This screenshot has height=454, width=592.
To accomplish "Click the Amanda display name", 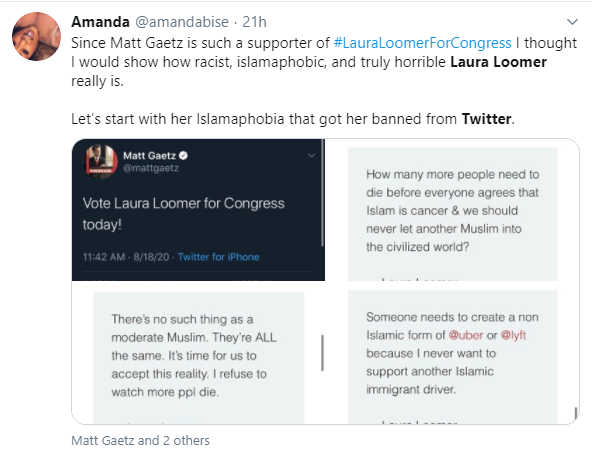I will pyautogui.click(x=100, y=22).
